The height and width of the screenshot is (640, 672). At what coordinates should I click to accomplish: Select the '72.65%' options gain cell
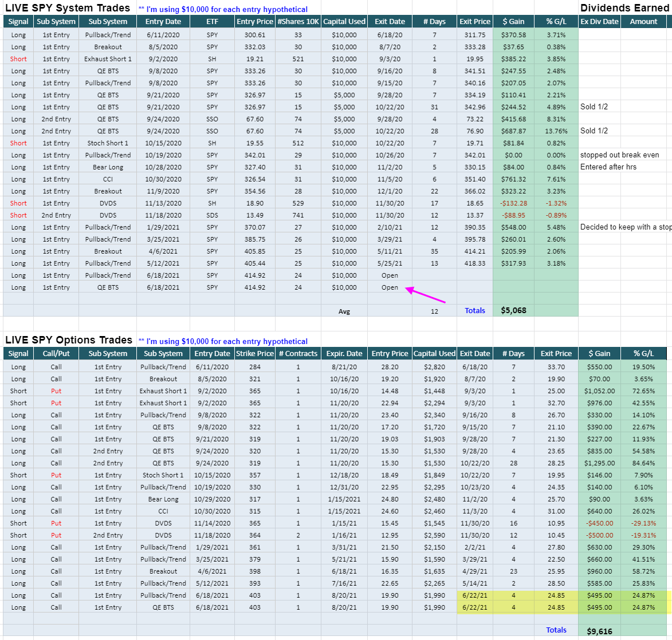click(x=643, y=391)
